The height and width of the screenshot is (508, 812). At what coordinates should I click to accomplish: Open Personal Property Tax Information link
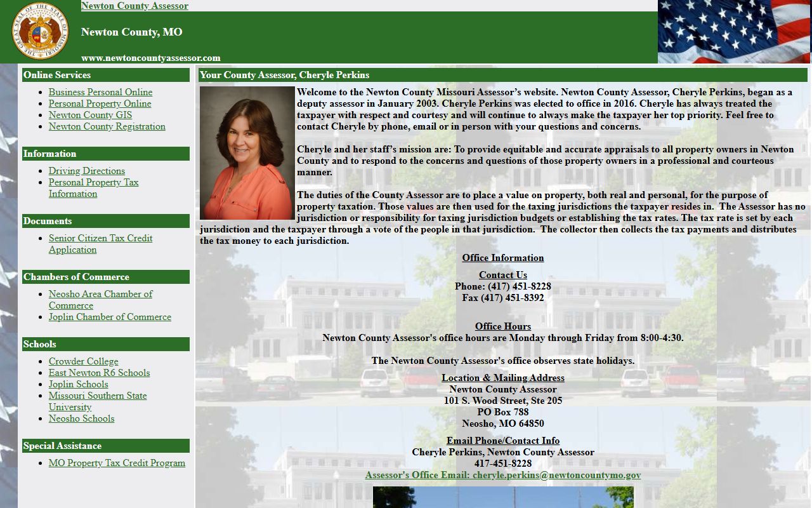(93, 188)
